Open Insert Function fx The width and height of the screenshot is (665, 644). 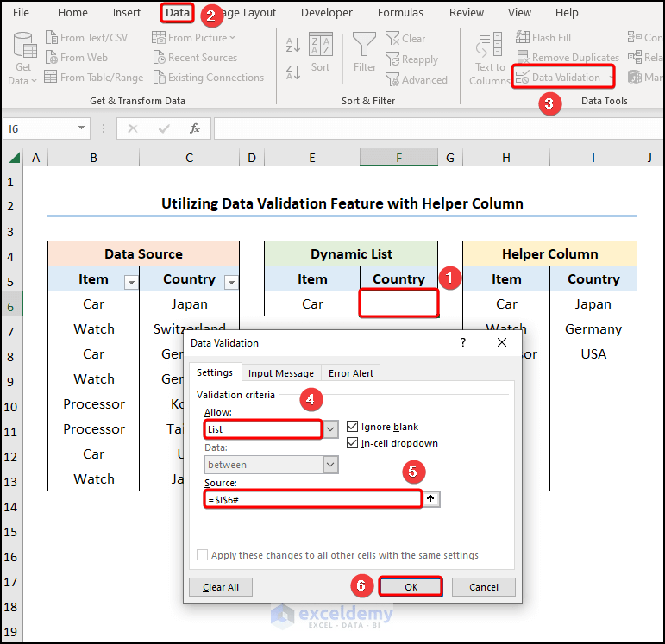[x=195, y=128]
